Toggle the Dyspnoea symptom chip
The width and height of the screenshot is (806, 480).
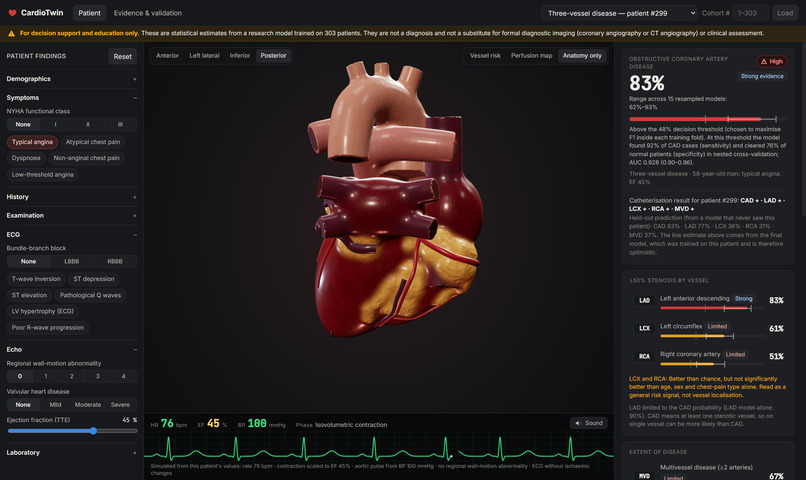[x=26, y=158]
